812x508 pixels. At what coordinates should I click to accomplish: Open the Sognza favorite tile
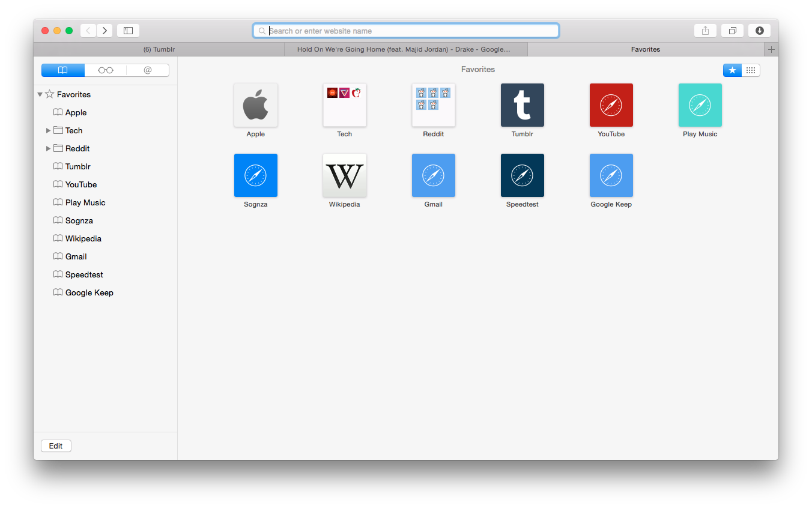pyautogui.click(x=256, y=175)
